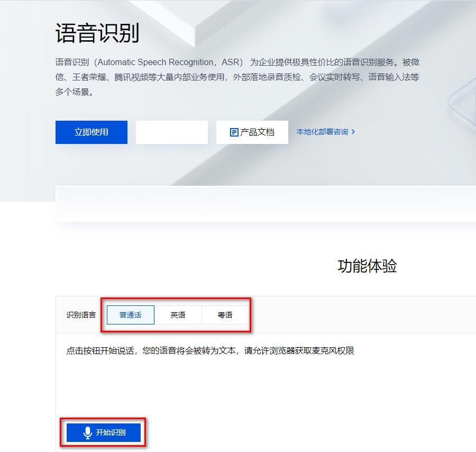The height and width of the screenshot is (452, 476).
Task: Open the 产品文档 button
Action: (252, 132)
